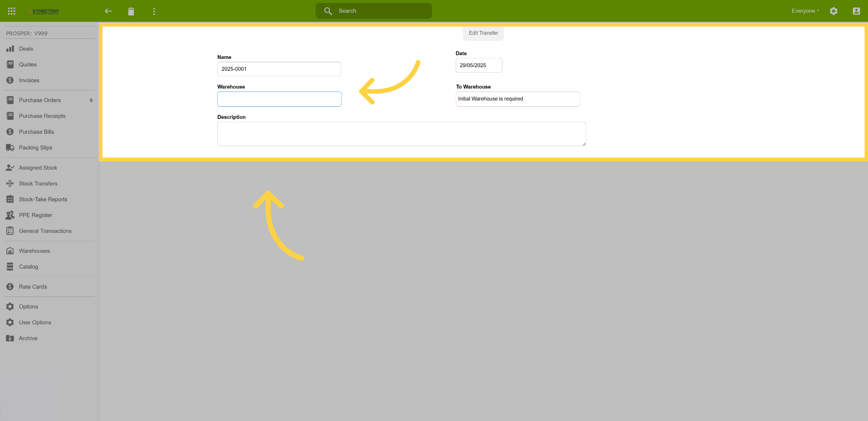Click the Kynection logo link

(43, 11)
